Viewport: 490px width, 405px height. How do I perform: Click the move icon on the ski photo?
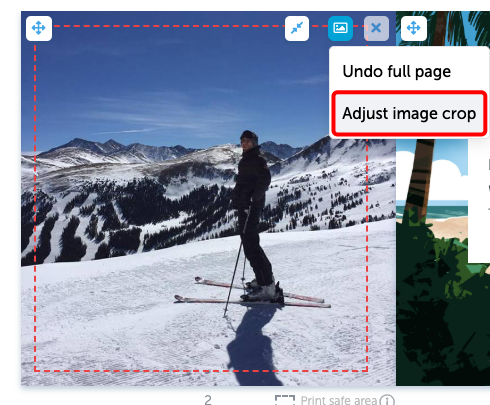click(x=39, y=28)
